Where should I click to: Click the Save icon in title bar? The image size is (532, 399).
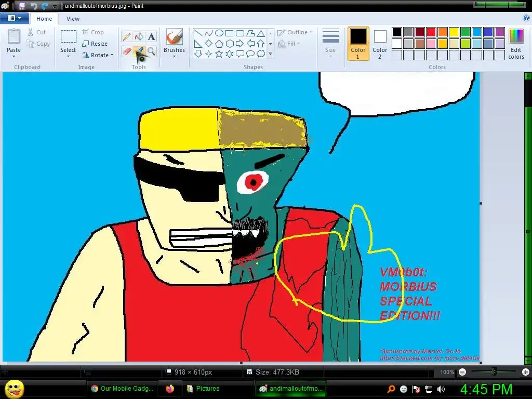(x=22, y=6)
